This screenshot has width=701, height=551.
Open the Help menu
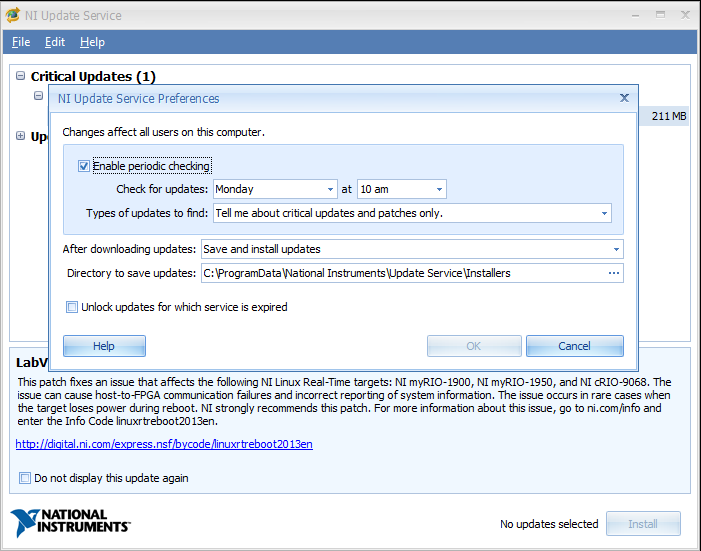coord(93,42)
